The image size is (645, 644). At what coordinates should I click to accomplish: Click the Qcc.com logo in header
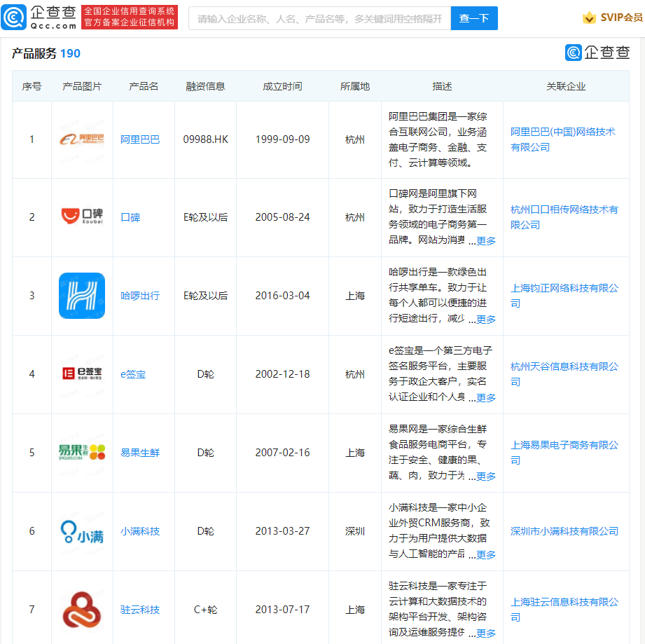tap(39, 18)
